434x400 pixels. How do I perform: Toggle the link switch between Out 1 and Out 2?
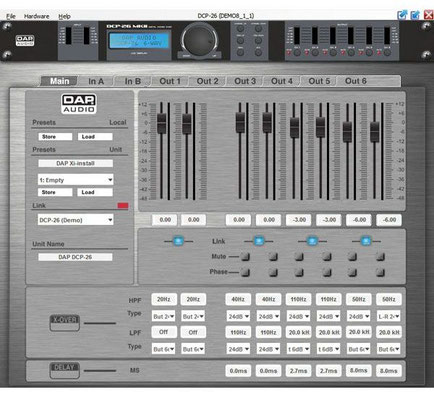(x=259, y=241)
